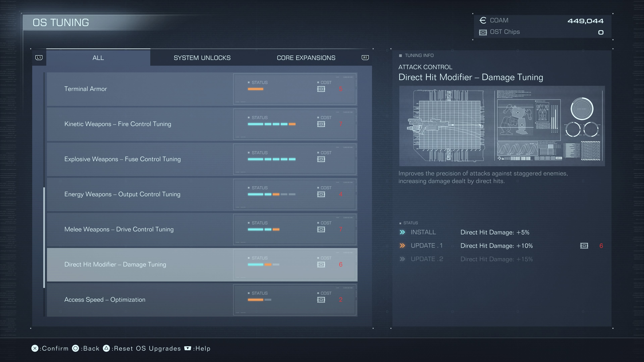The width and height of the screenshot is (644, 362).
Task: Click the blueprint thumbnail image in Tuning Info panel
Action: (502, 126)
